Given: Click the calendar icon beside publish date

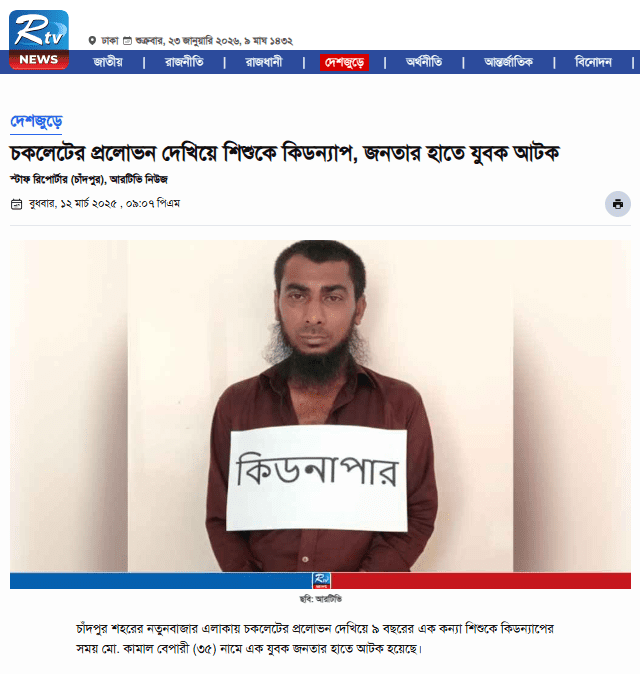Looking at the screenshot, I should 16,204.
